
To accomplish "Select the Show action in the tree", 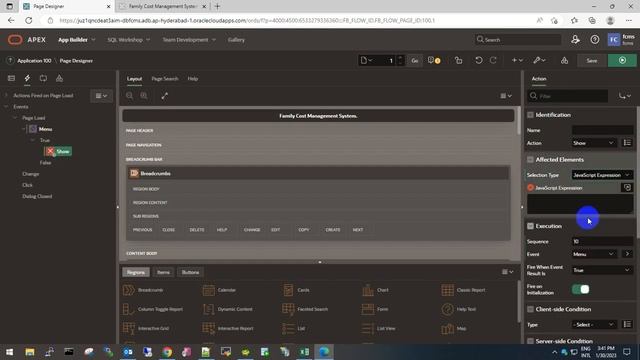I will (x=58, y=151).
